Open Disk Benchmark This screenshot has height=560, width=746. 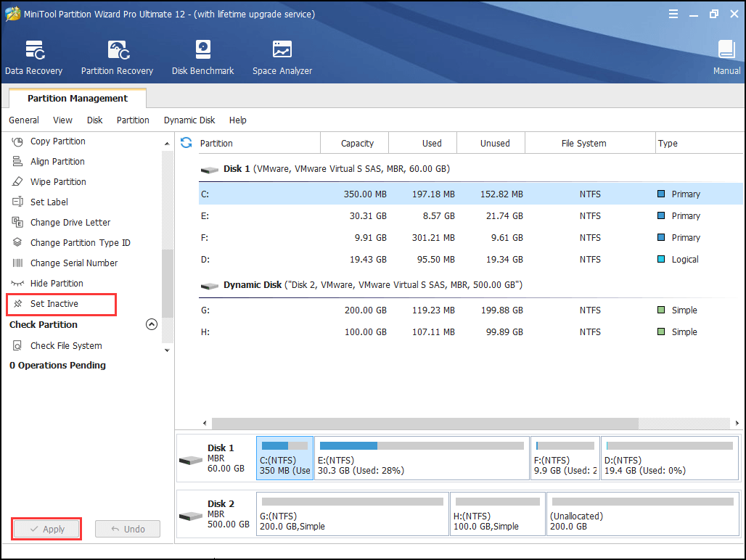pos(202,57)
